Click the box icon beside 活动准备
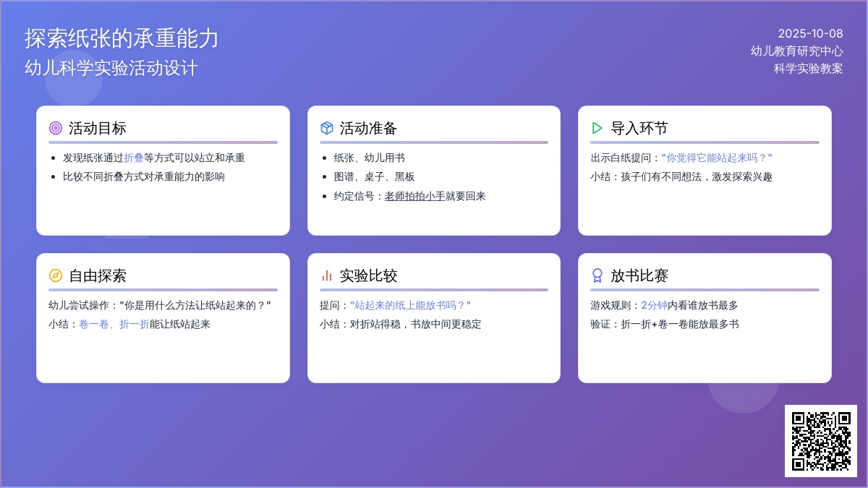 pyautogui.click(x=327, y=128)
